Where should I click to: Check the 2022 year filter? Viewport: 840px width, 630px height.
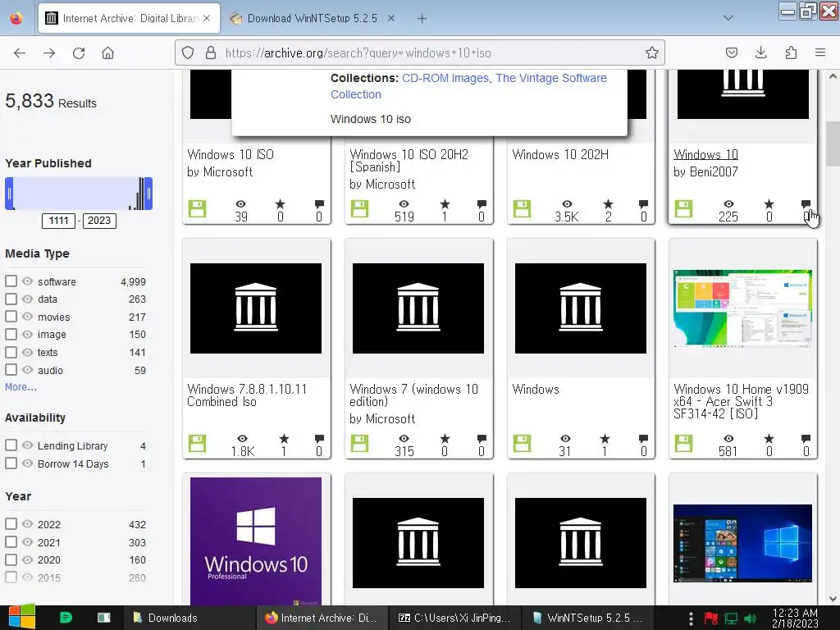tap(11, 524)
